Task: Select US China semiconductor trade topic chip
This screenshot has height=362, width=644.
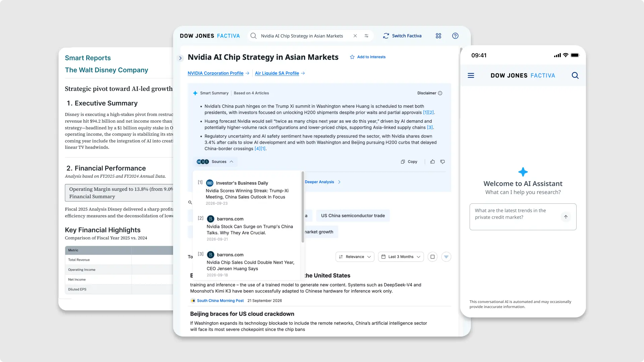Action: (x=353, y=216)
